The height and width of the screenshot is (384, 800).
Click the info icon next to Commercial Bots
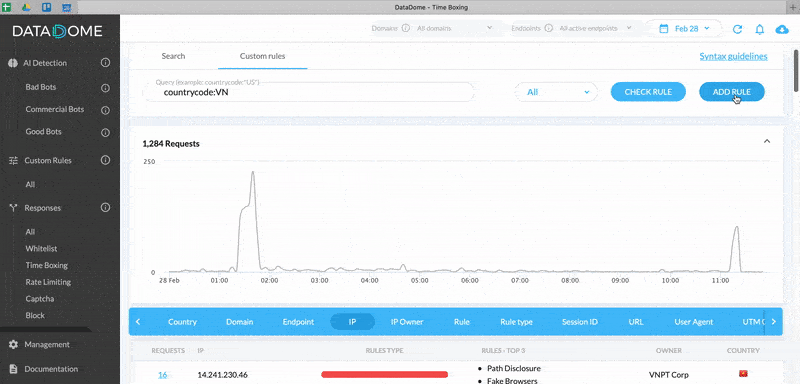tap(106, 110)
